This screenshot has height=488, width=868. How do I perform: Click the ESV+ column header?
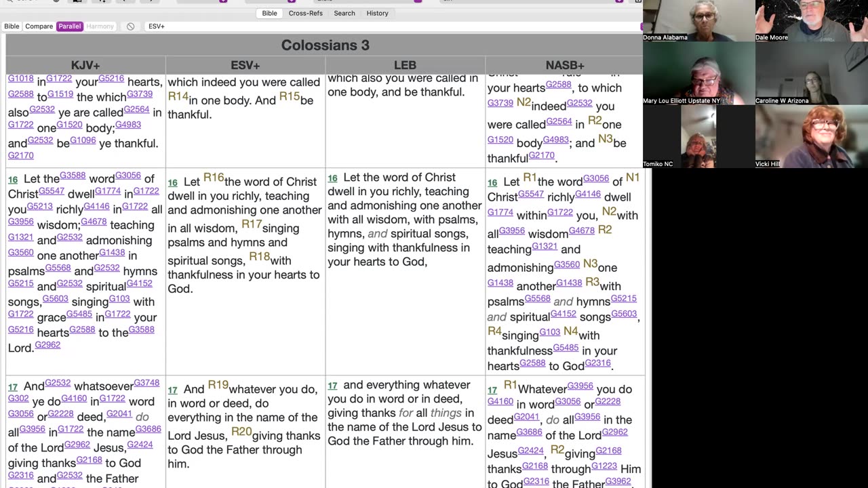click(x=245, y=65)
